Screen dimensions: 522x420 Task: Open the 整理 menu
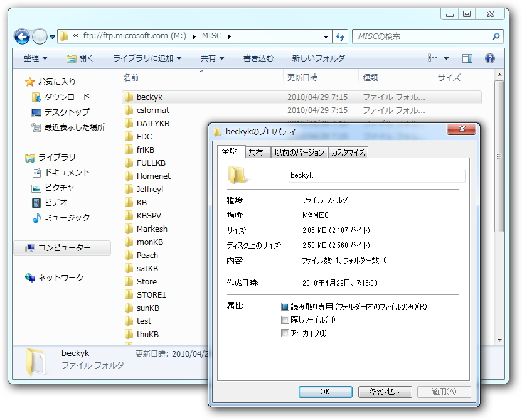[35, 58]
